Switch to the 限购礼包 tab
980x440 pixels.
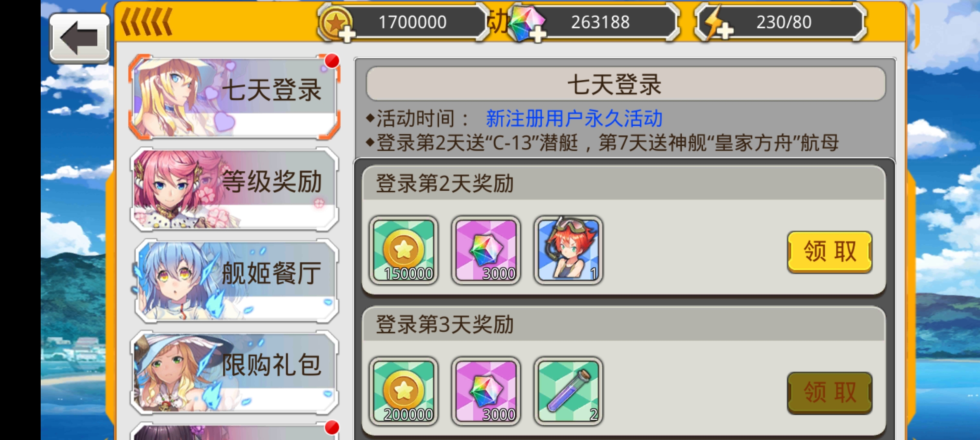point(234,372)
